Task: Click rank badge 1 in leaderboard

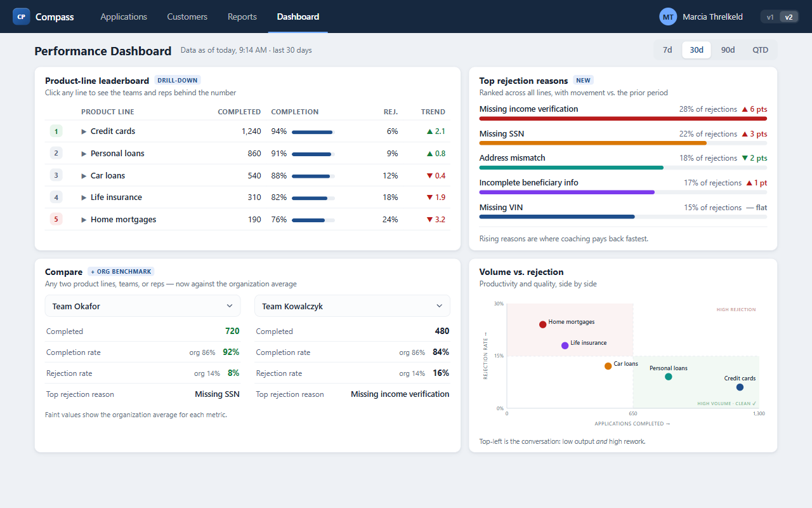Action: coord(56,131)
